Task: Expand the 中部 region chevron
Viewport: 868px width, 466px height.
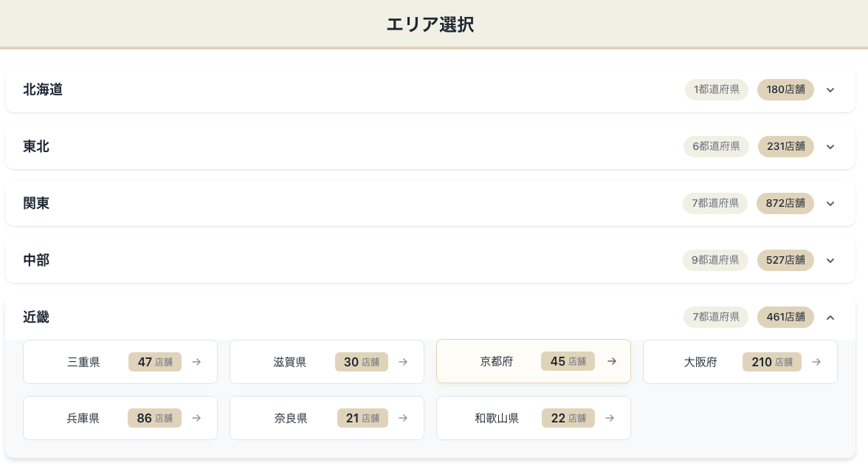Action: (830, 261)
